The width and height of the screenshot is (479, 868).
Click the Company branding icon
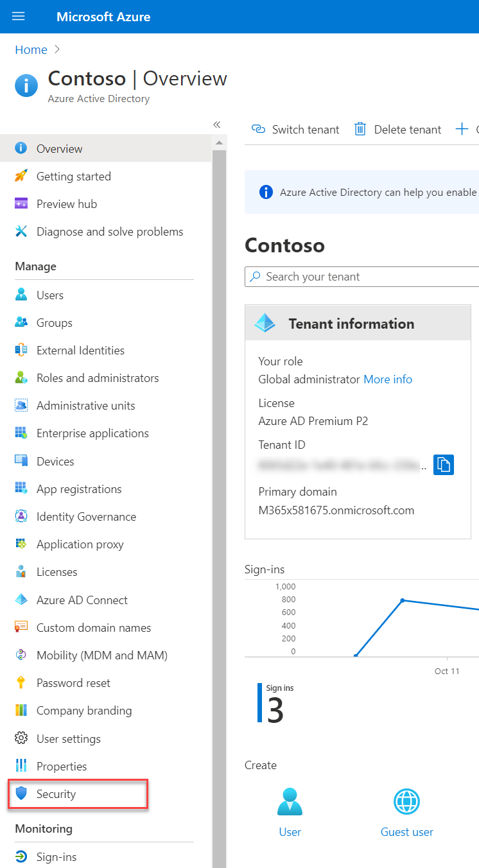tap(21, 710)
